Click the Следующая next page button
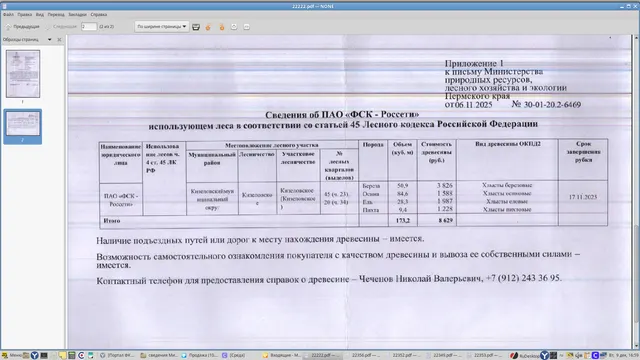Viewport: 640px width, 360px height. pyautogui.click(x=61, y=27)
